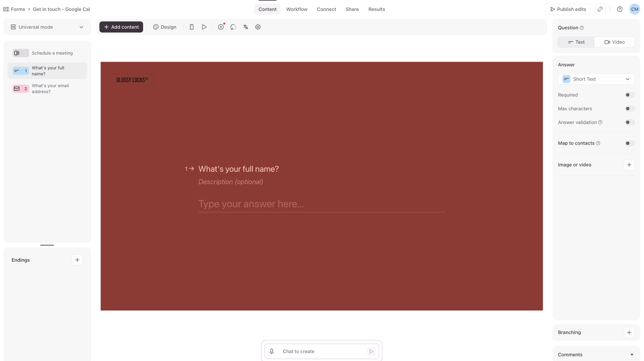
Task: Open the accessibility checker icon
Action: click(221, 27)
